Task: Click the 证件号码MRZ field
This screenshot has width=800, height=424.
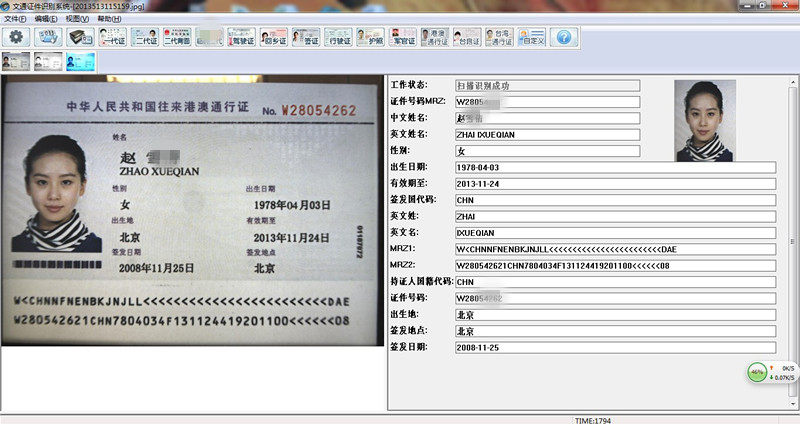Action: 547,102
